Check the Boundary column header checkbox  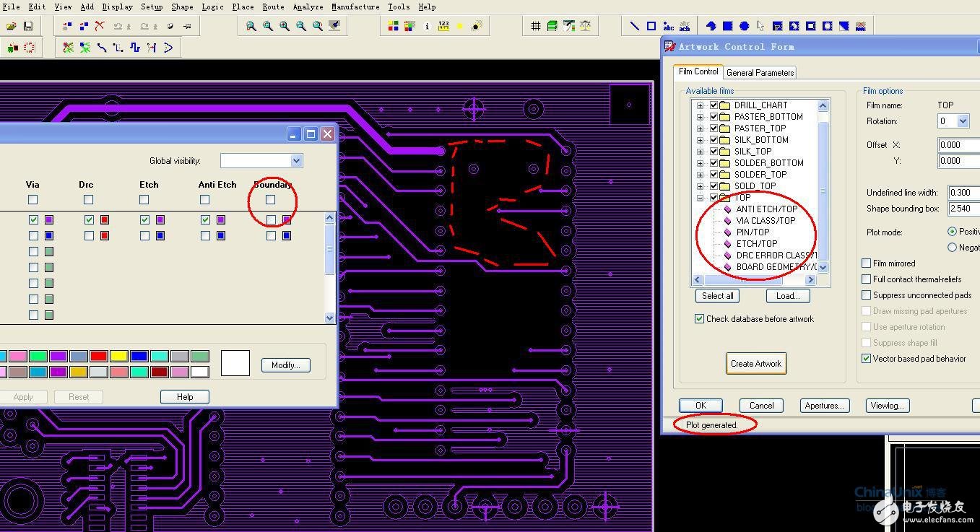[270, 200]
